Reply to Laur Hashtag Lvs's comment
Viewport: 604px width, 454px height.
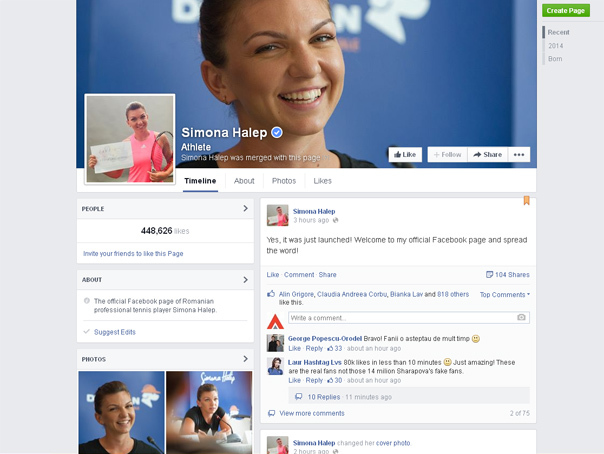coord(314,380)
